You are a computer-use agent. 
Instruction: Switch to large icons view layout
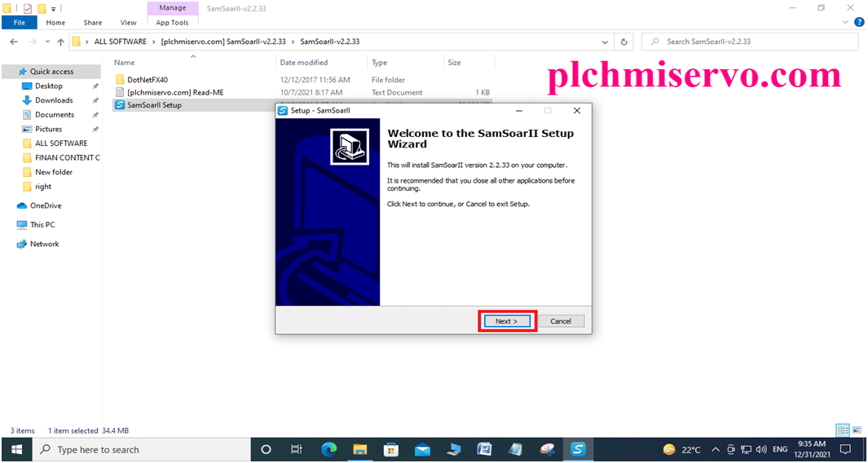856,430
